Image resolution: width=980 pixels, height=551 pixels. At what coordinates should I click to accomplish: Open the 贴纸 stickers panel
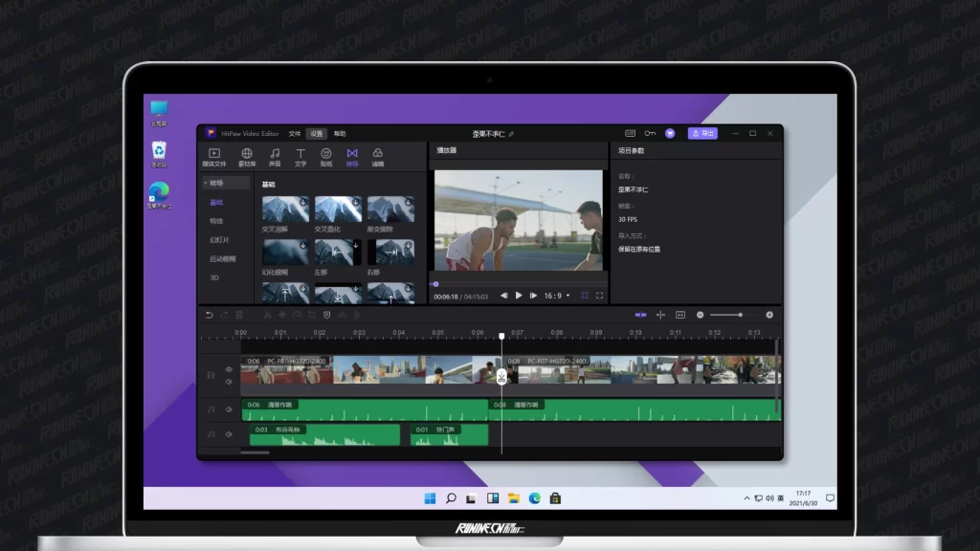click(x=326, y=156)
